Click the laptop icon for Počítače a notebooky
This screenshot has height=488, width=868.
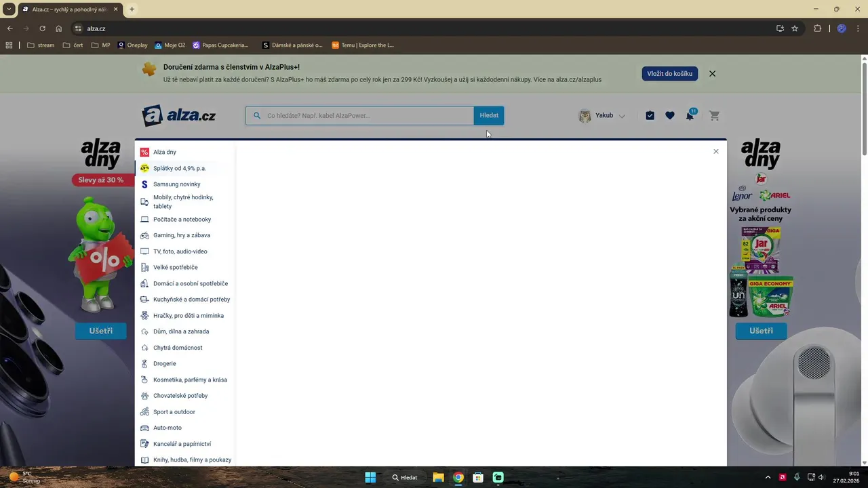click(144, 220)
